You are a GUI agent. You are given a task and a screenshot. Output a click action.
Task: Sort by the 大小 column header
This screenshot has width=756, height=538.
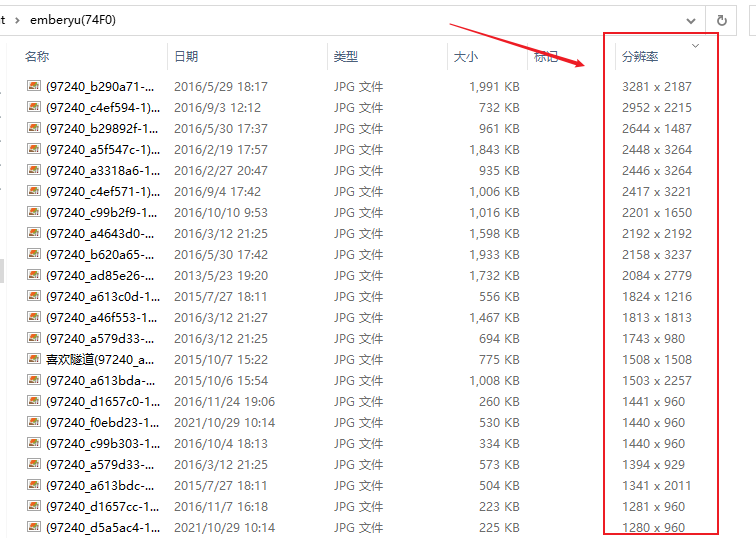[466, 56]
